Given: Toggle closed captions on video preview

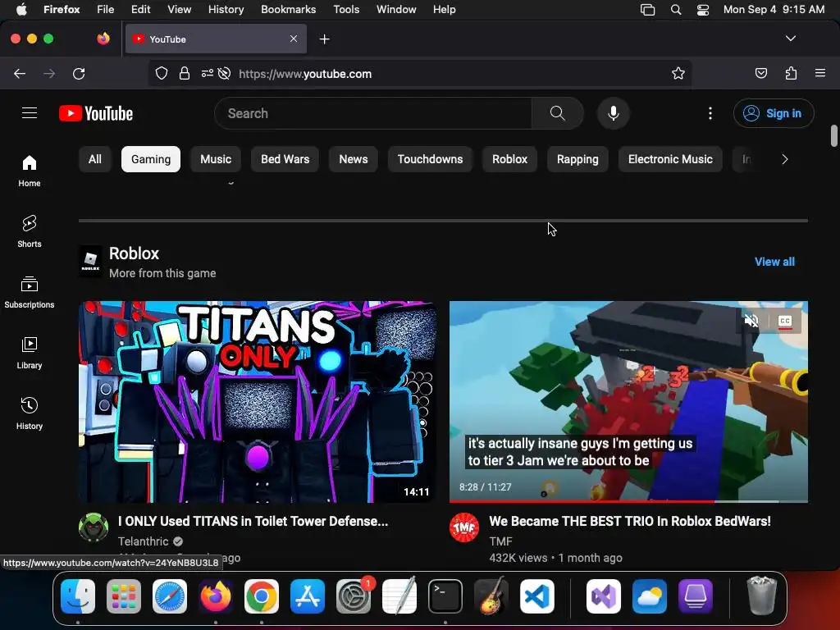Looking at the screenshot, I should click(785, 321).
